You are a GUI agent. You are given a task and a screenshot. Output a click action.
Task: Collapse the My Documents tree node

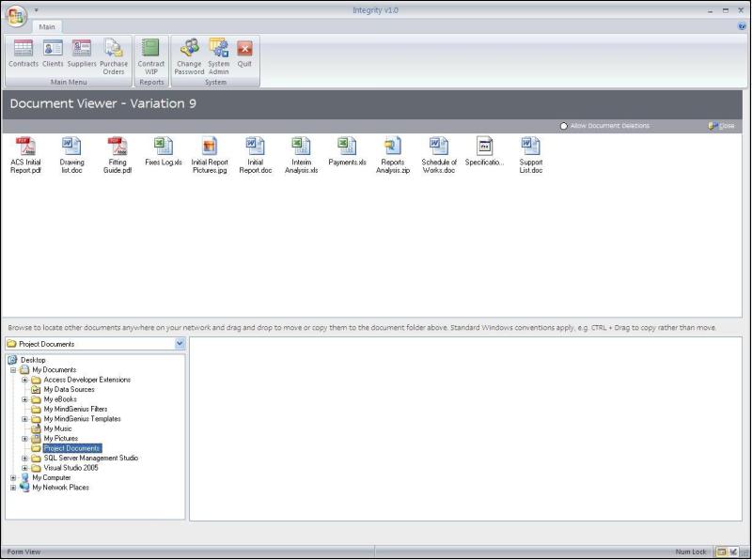pos(13,370)
